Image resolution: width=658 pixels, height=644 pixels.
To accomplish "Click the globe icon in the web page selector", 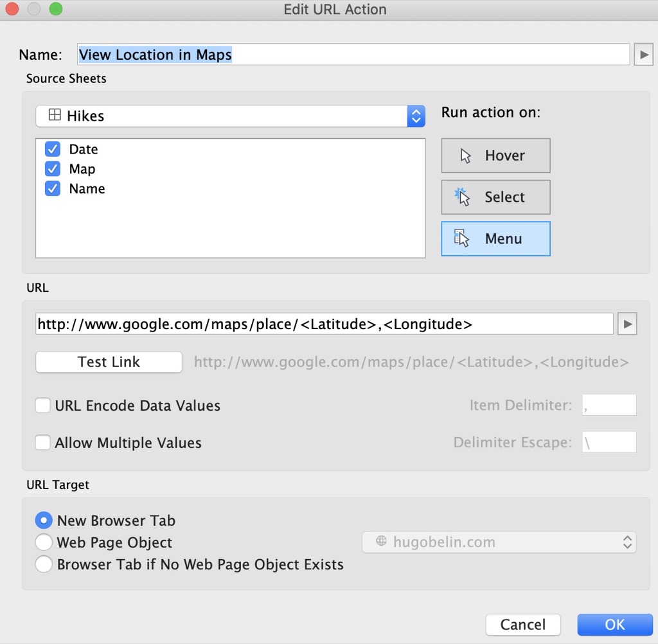I will (x=378, y=542).
